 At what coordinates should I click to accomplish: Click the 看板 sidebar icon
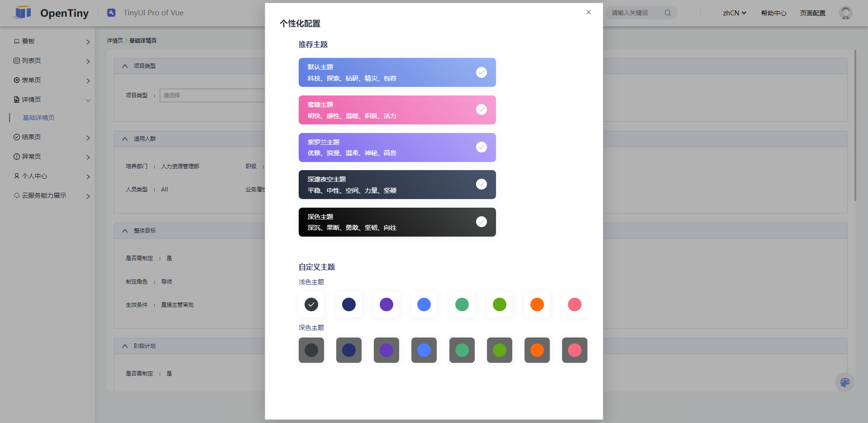coord(17,41)
